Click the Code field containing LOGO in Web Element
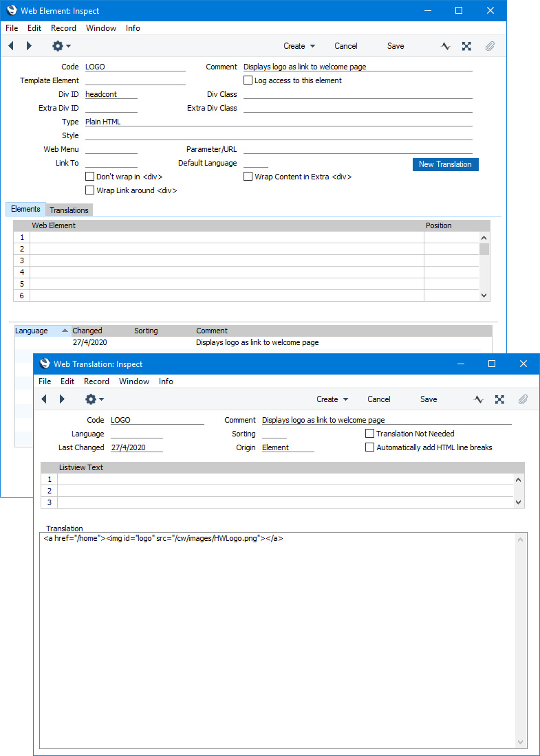This screenshot has width=540, height=756. 135,67
